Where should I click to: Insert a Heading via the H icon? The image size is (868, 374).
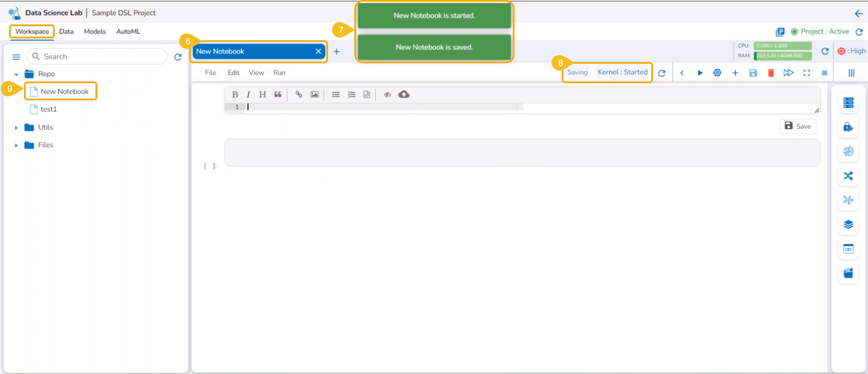point(262,95)
